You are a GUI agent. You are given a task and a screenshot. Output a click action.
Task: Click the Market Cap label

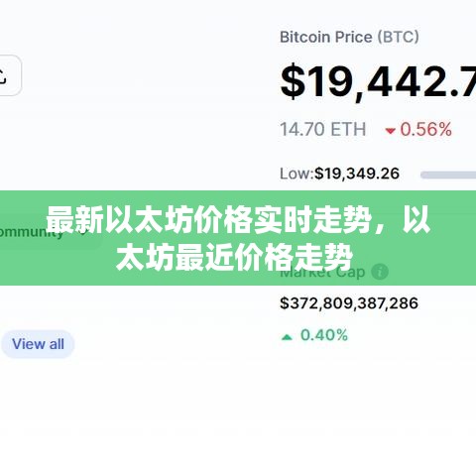pyautogui.click(x=322, y=272)
